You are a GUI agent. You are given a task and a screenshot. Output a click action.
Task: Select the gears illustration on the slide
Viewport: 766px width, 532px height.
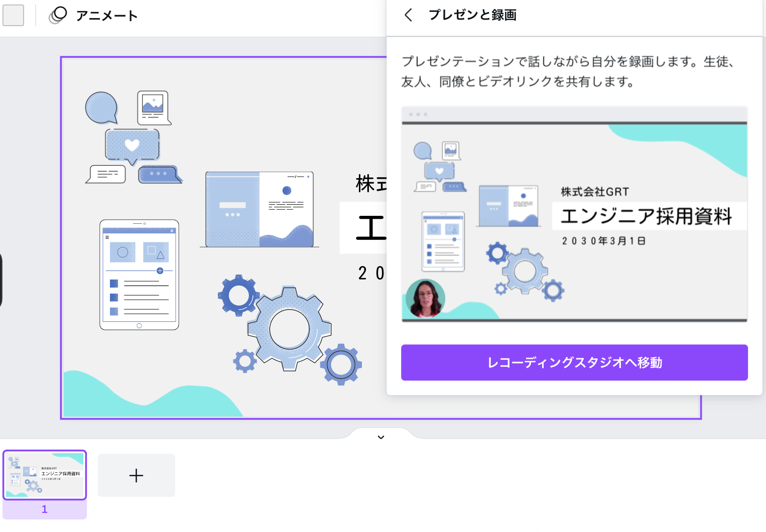[290, 329]
